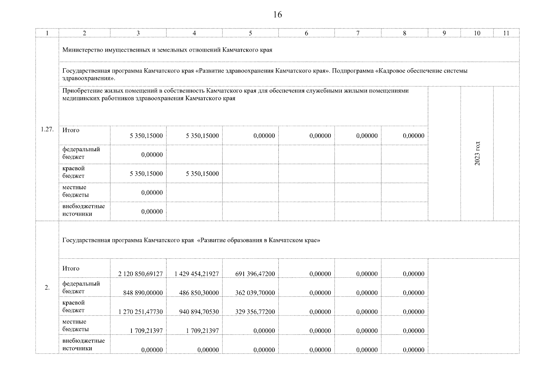Select the federal budget value 848 890,00000

143,293
